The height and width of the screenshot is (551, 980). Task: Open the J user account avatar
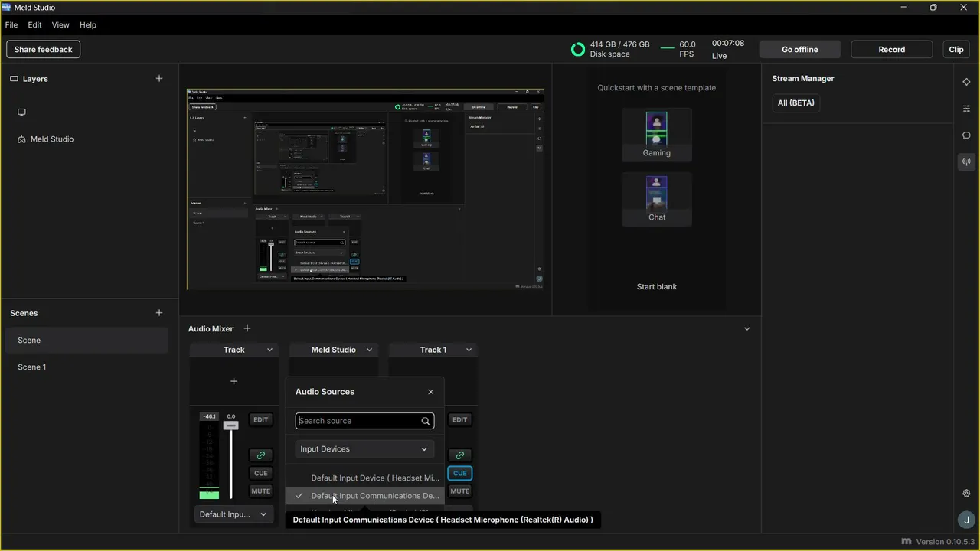click(965, 520)
